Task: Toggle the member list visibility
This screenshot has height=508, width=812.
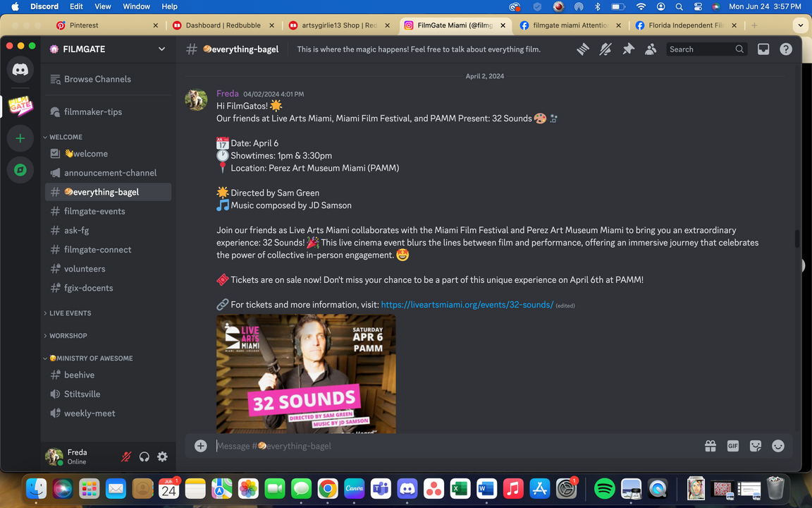Action: pos(651,49)
